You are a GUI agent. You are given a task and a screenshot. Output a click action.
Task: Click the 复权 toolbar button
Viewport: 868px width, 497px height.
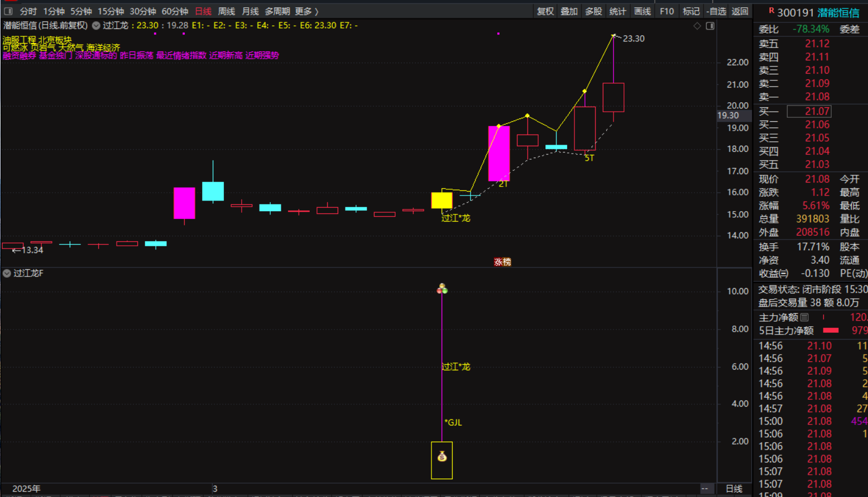pos(545,11)
